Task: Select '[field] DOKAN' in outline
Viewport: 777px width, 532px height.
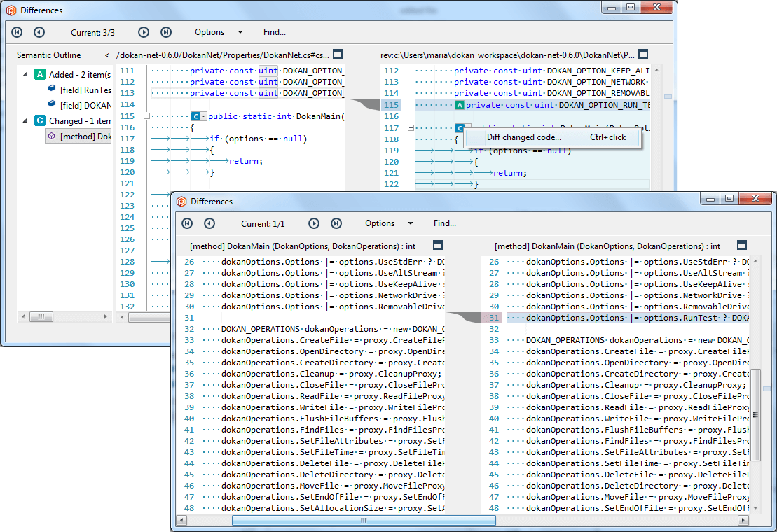Action: [x=85, y=106]
